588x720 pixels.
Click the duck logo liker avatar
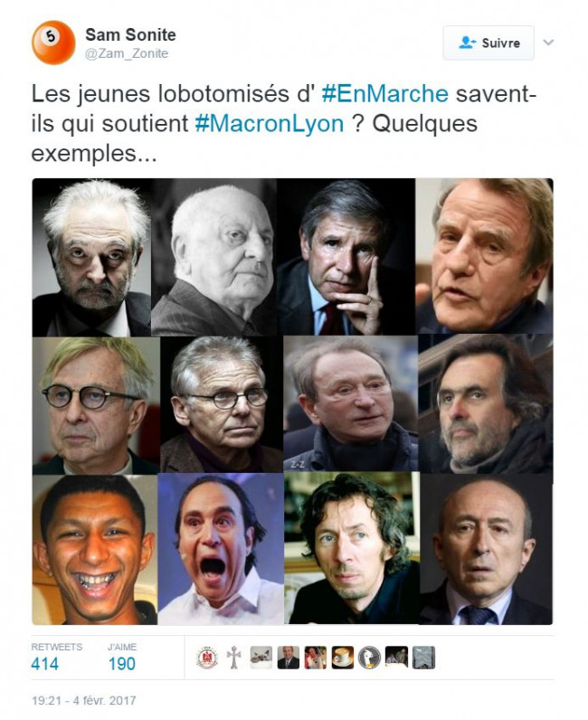pyautogui.click(x=369, y=658)
